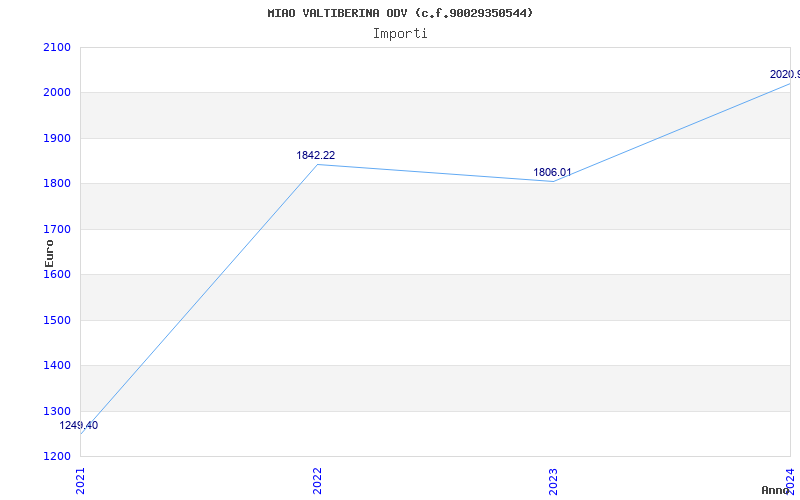Click the 2000 y-axis tick label
The height and width of the screenshot is (500, 800).
pyautogui.click(x=57, y=93)
